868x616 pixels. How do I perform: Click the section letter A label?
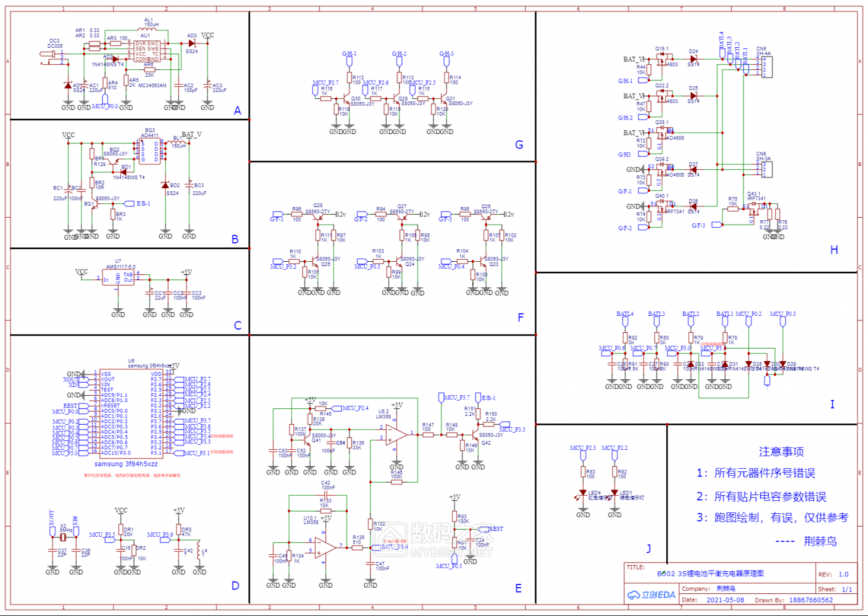point(237,111)
